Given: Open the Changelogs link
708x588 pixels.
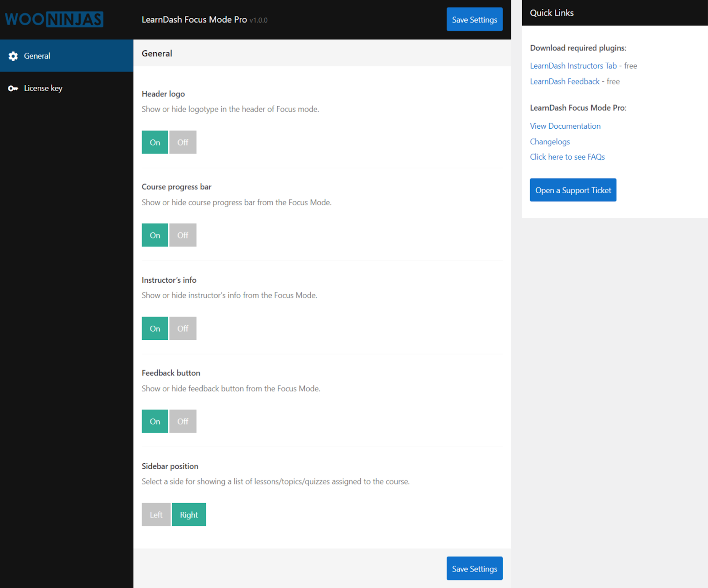Looking at the screenshot, I should coord(550,142).
